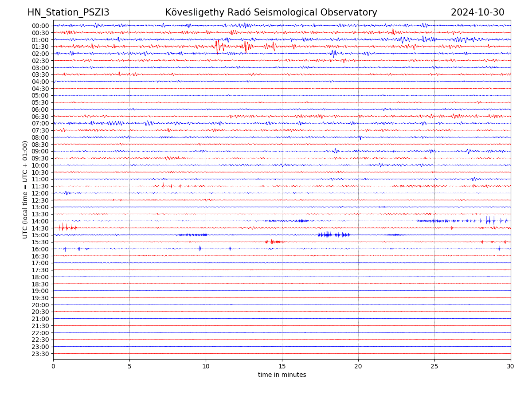Select the 00:00 trace row label

click(40, 26)
